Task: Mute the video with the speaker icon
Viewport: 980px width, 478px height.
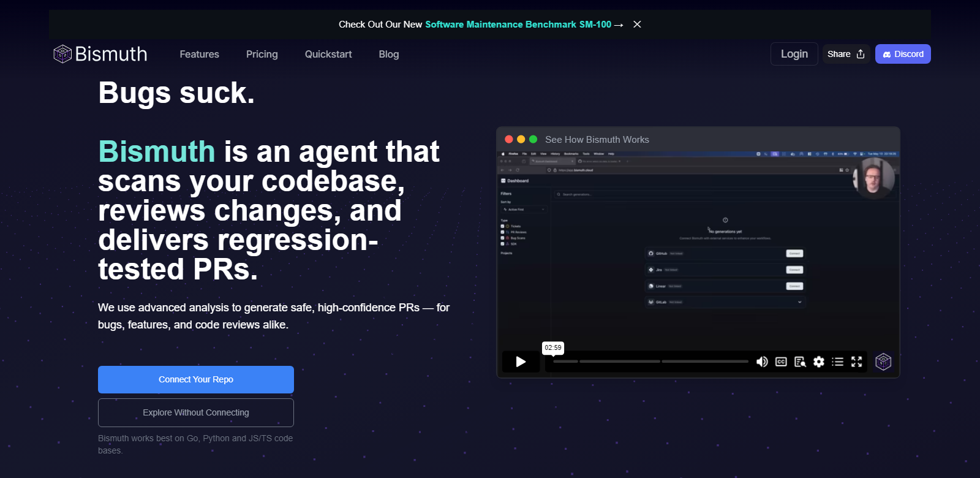Action: [762, 362]
